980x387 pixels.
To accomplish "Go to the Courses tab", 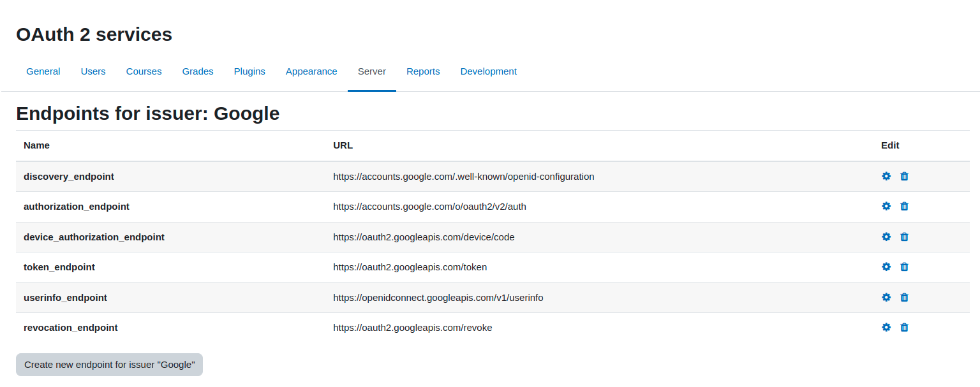I will point(144,71).
